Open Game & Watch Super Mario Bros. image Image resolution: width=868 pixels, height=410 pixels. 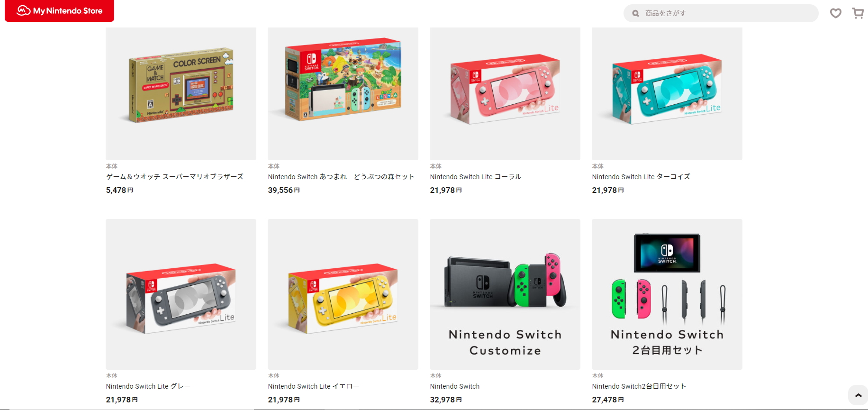(181, 93)
